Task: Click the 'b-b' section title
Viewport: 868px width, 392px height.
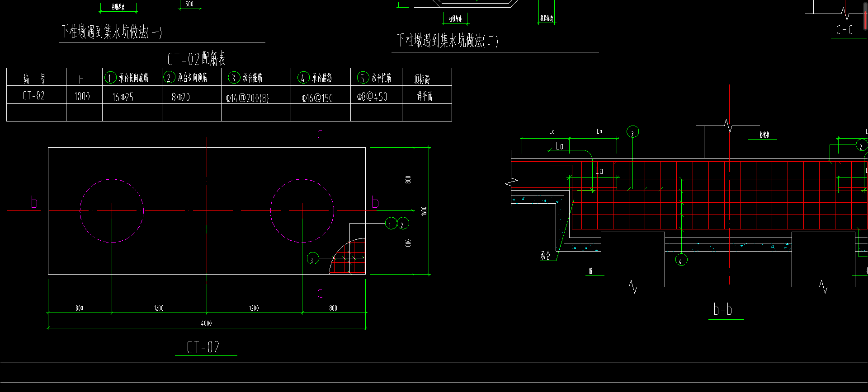Action: point(722,309)
